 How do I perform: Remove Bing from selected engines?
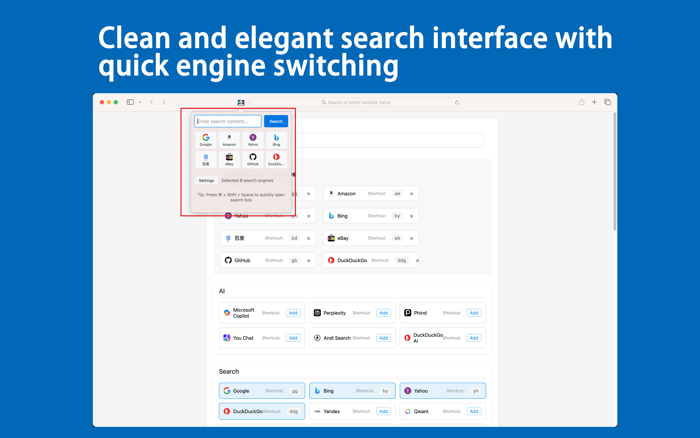click(412, 216)
